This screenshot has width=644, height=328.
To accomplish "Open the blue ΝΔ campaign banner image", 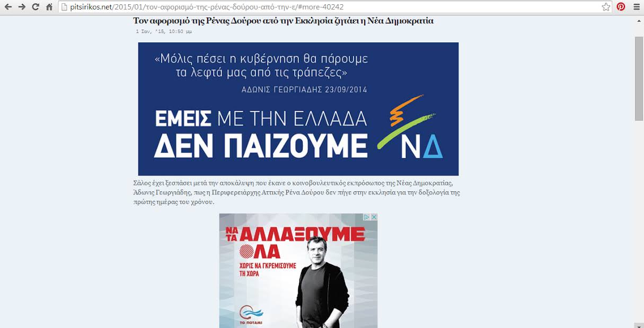I will click(298, 109).
